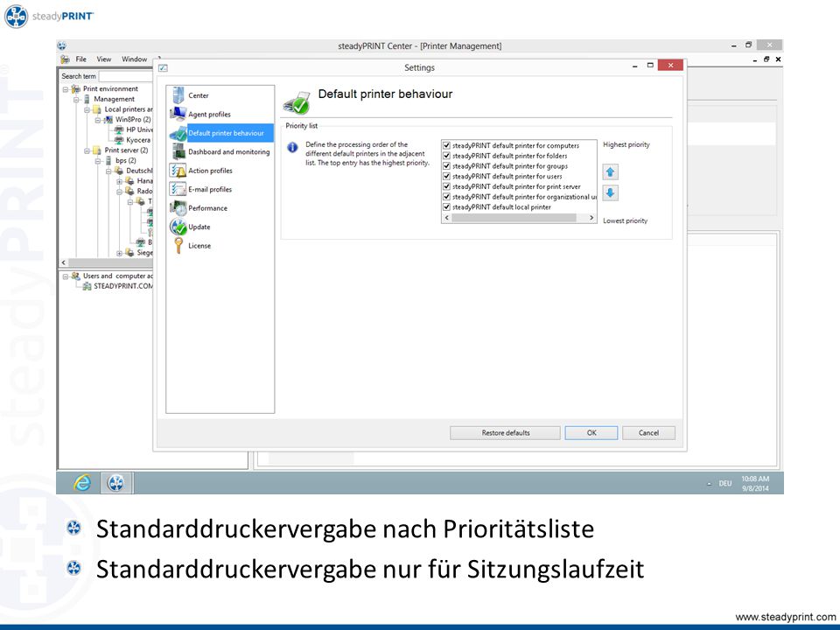Click the steadyPRINT taskbar icon
This screenshot has height=630, width=840.
(x=116, y=483)
